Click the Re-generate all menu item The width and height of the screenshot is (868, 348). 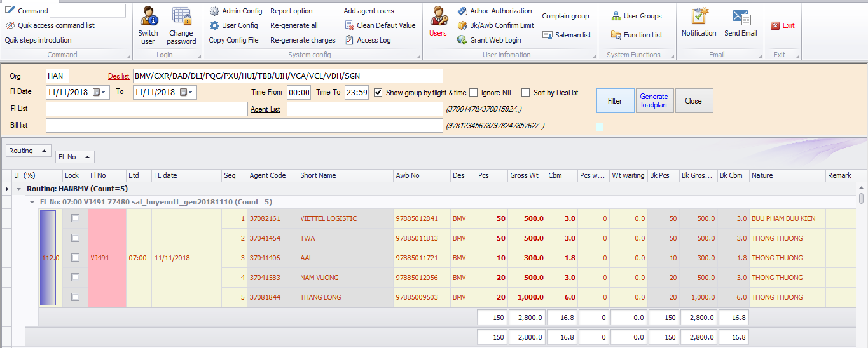294,25
